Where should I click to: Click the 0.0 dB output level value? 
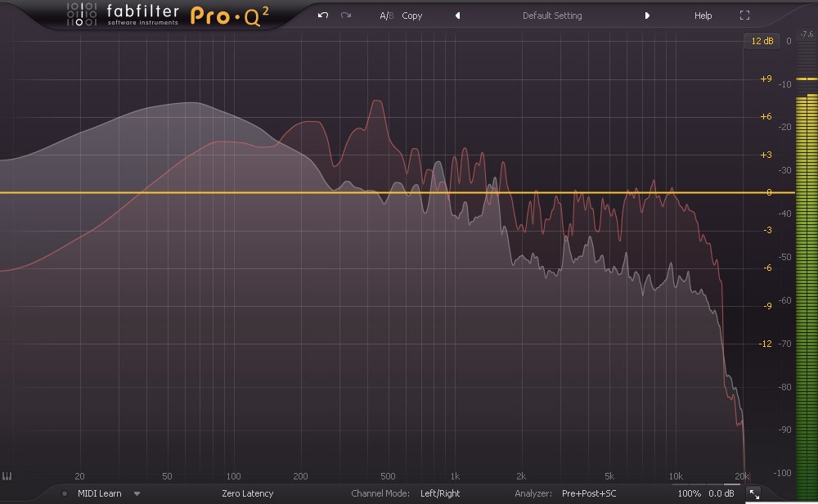721,493
